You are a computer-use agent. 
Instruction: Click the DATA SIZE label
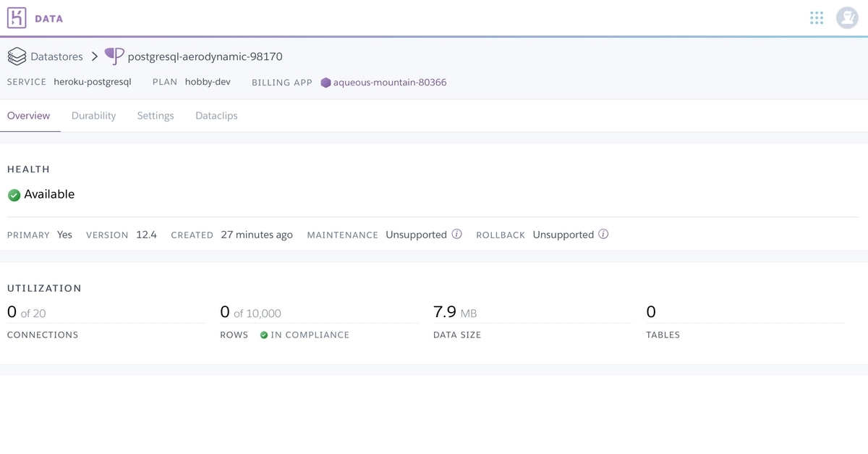point(457,335)
